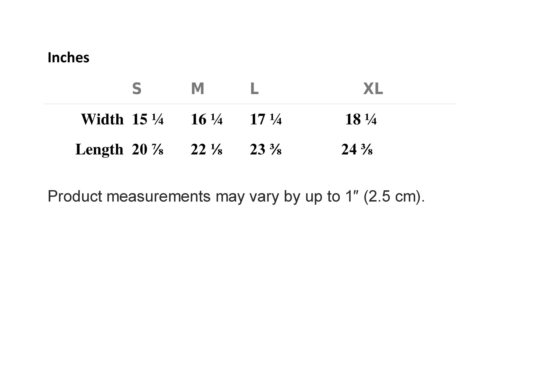Click the 16 ¼ width value

click(x=207, y=119)
